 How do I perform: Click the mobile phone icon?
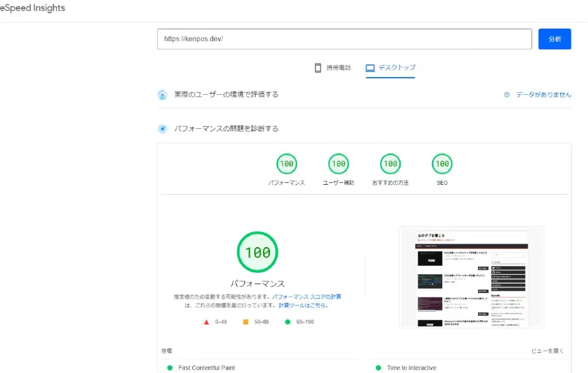pyautogui.click(x=318, y=68)
